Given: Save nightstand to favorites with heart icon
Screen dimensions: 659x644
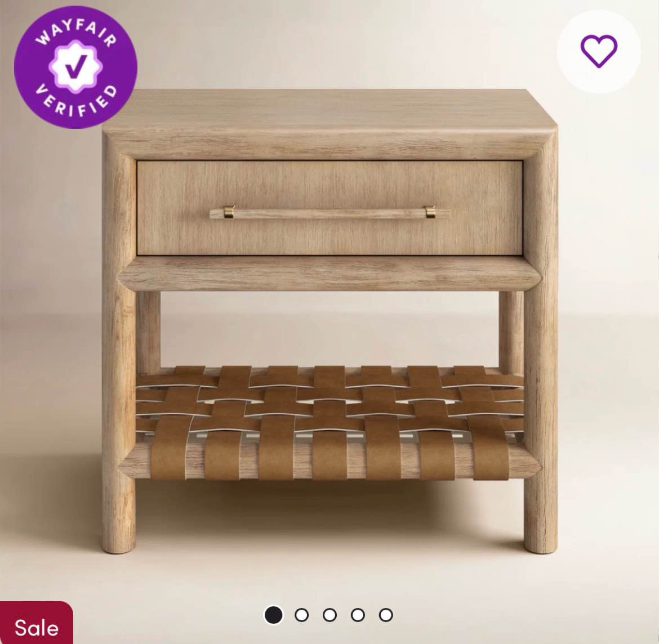Looking at the screenshot, I should coord(599,51).
